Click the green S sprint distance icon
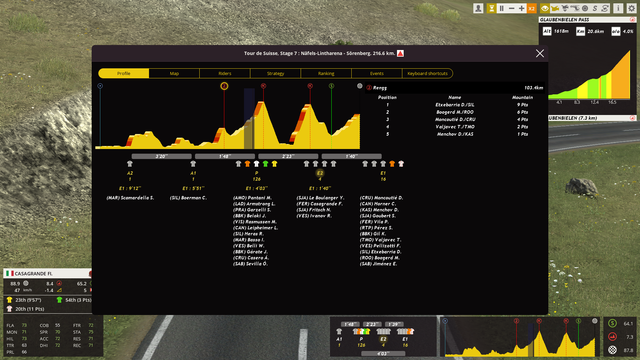The width and height of the screenshot is (640, 360). [612, 324]
